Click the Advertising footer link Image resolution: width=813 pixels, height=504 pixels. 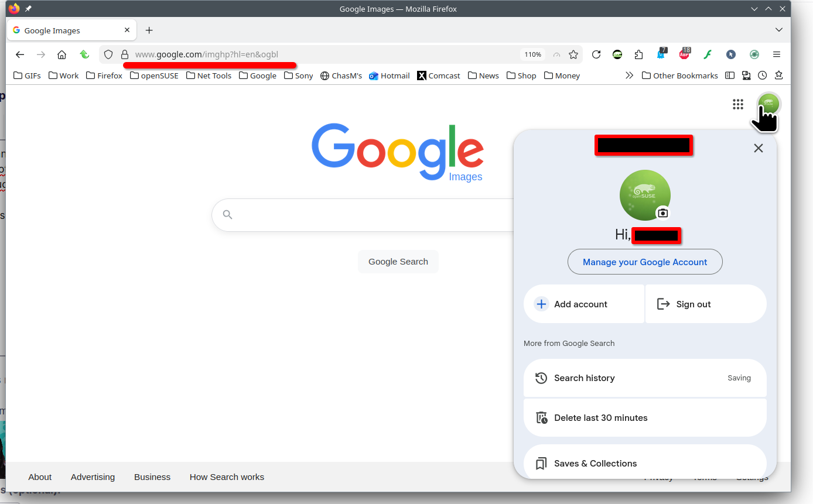(93, 477)
